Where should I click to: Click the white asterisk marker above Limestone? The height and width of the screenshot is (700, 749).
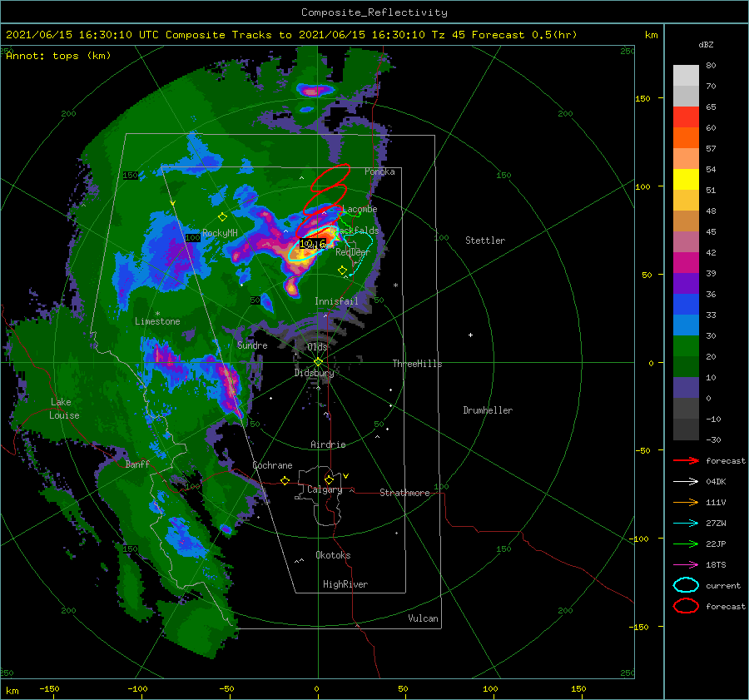coord(157,314)
